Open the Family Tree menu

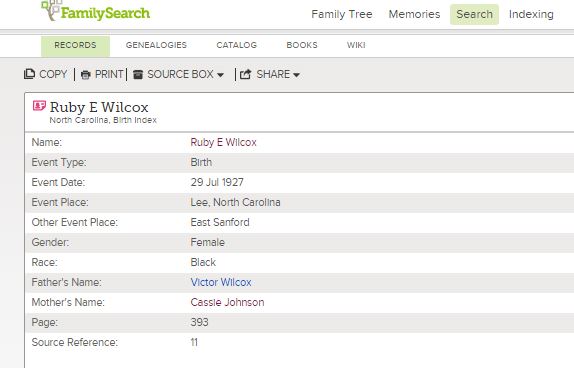(x=342, y=14)
